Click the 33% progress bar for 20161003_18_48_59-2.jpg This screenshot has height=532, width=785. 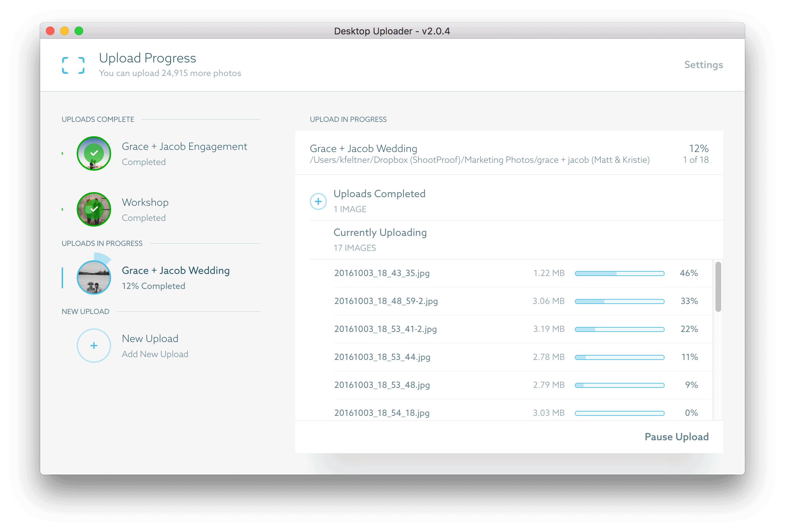coord(619,301)
